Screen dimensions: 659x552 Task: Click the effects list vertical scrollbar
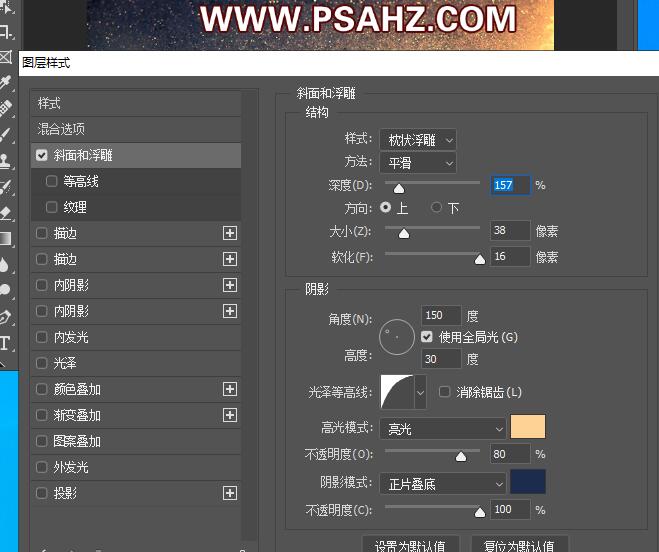[251, 315]
